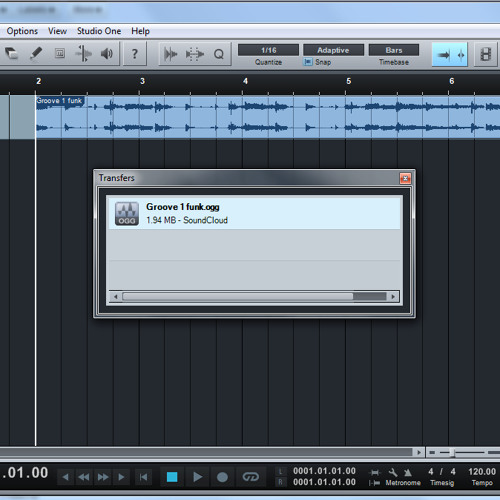Image resolution: width=500 pixels, height=500 pixels.
Task: Click the OGG file icon in Transfers
Action: 127,214
